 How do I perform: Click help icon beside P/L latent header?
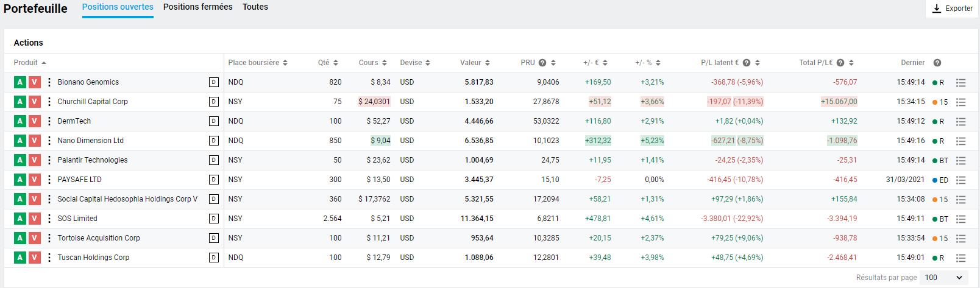click(747, 63)
